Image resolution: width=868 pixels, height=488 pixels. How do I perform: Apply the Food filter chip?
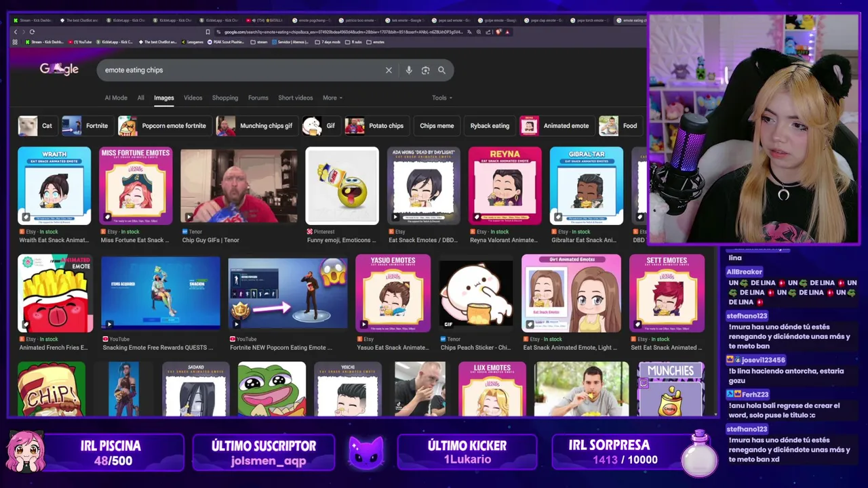tap(620, 125)
